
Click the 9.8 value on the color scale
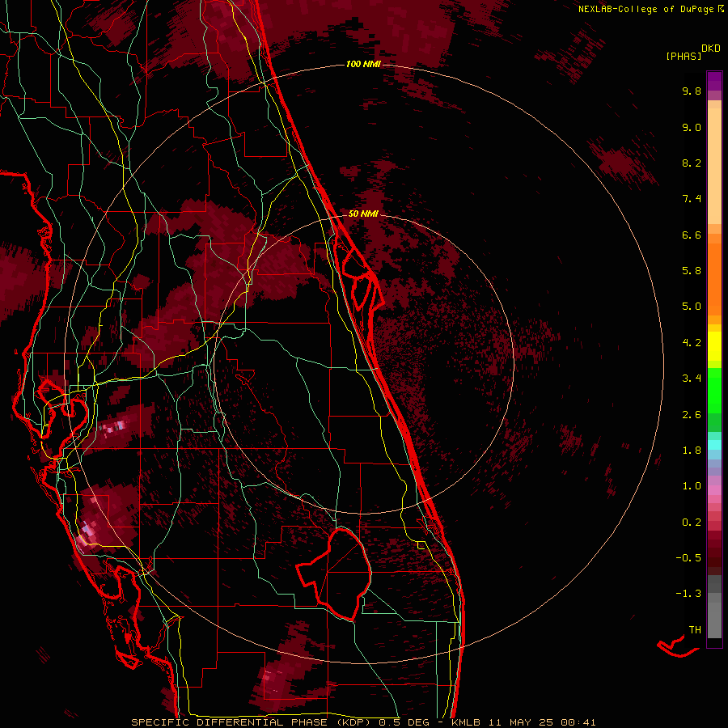click(x=692, y=91)
